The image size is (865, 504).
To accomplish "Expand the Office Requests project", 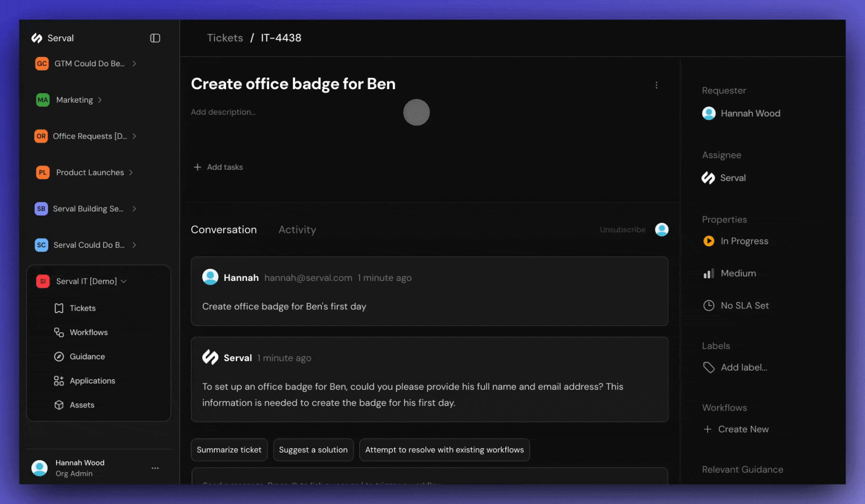I will coord(135,136).
